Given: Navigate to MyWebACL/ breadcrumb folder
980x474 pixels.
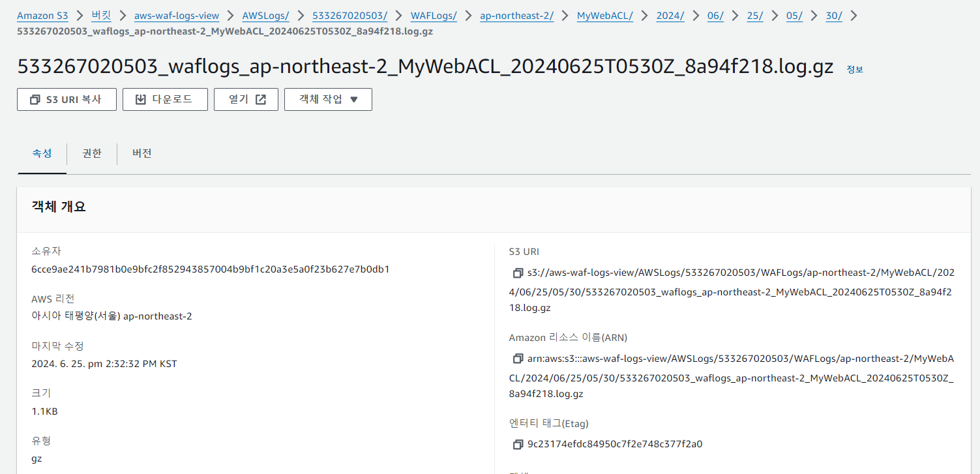Looking at the screenshot, I should 604,16.
